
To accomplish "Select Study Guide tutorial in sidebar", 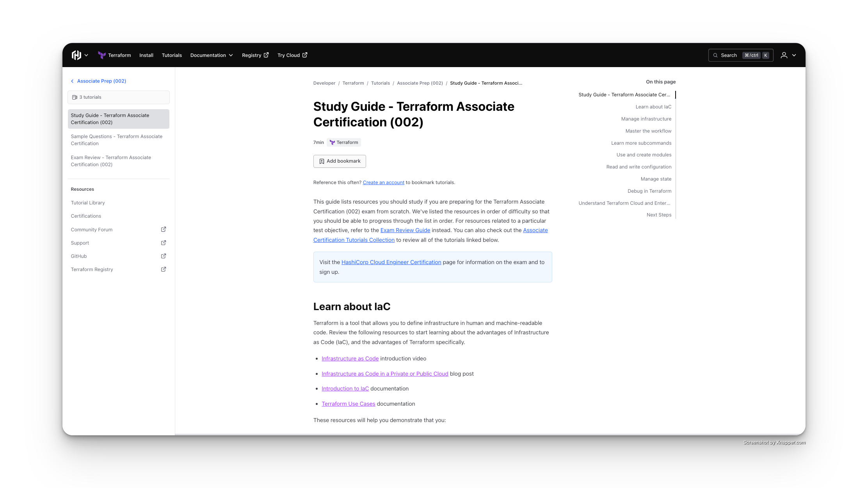I will click(119, 119).
